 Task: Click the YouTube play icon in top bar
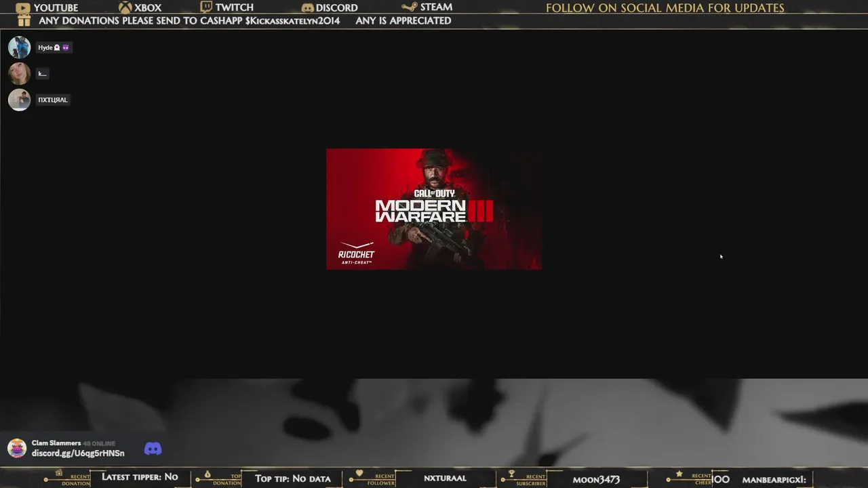point(23,8)
